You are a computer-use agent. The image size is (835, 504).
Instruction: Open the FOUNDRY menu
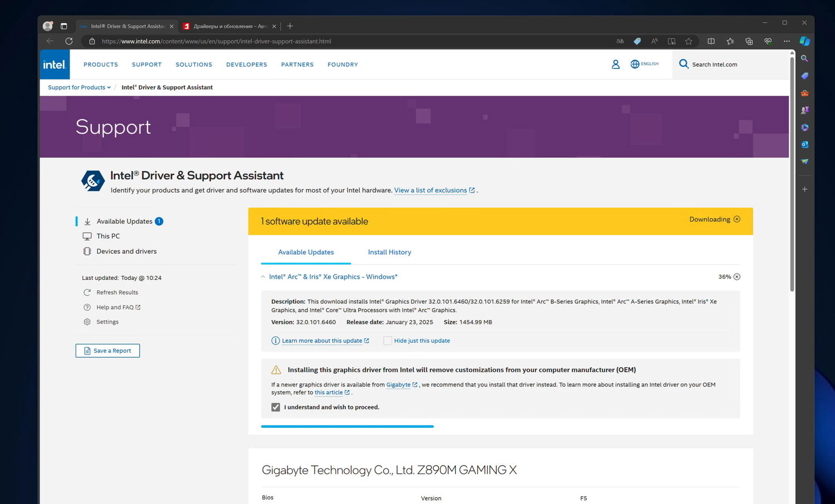click(343, 65)
